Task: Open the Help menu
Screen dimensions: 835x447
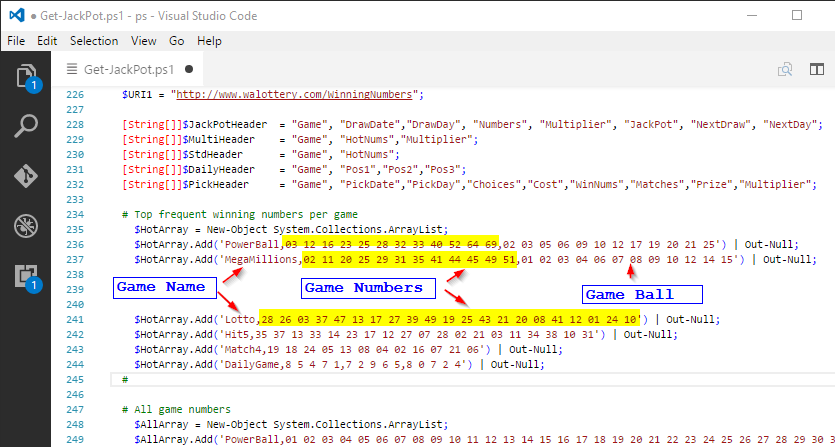Action: 209,41
